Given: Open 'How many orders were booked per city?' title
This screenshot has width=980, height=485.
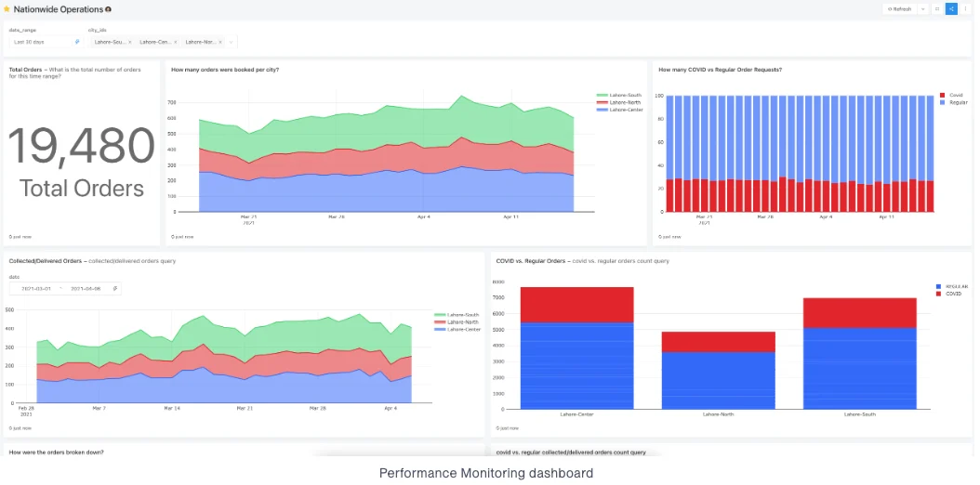Looking at the screenshot, I should [225, 70].
